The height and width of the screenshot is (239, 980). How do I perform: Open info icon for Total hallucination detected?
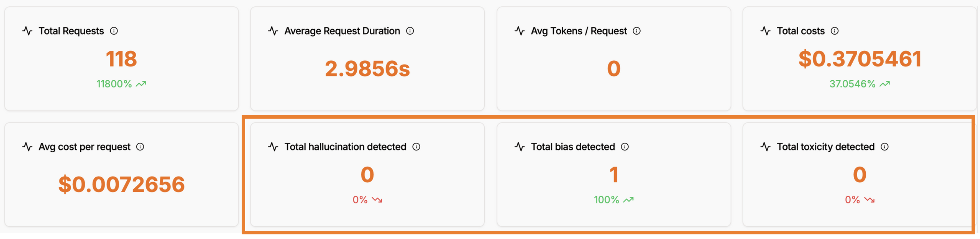click(x=416, y=147)
